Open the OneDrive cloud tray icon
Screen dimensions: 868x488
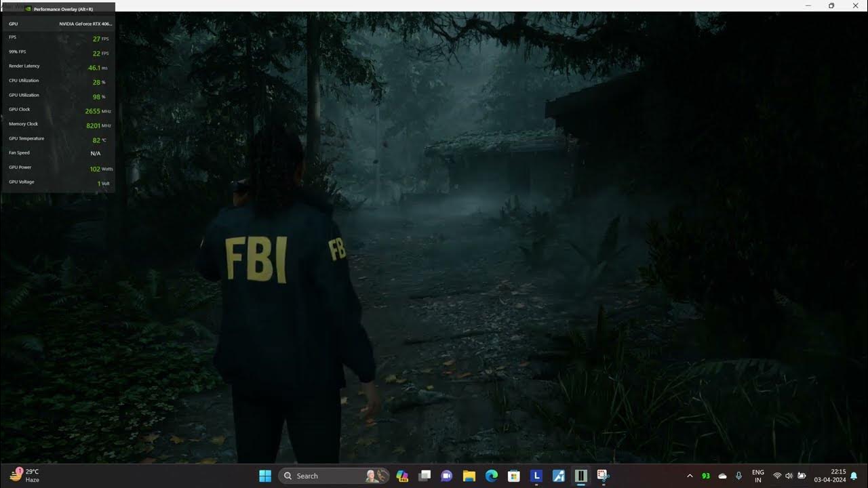tap(723, 476)
